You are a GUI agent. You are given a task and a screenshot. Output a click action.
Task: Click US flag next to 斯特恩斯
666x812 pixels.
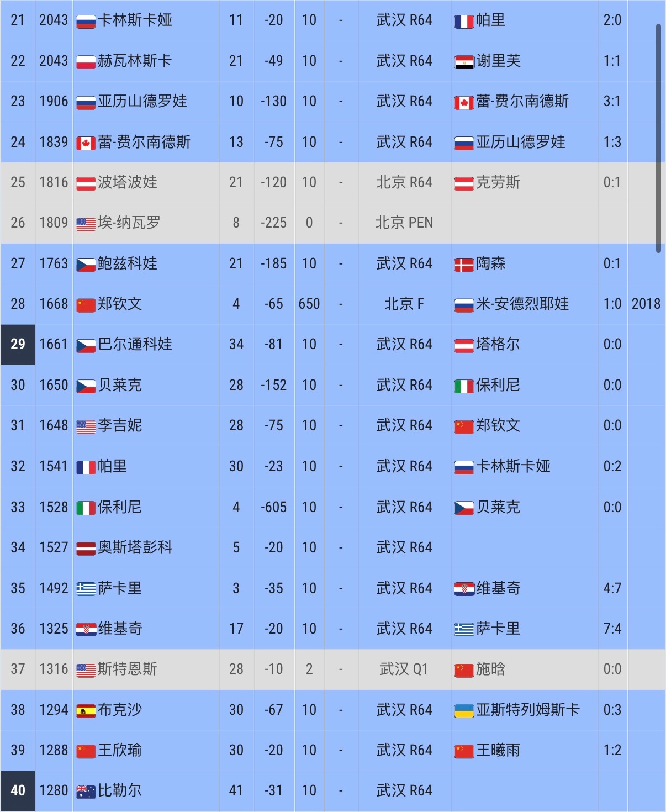(x=86, y=671)
